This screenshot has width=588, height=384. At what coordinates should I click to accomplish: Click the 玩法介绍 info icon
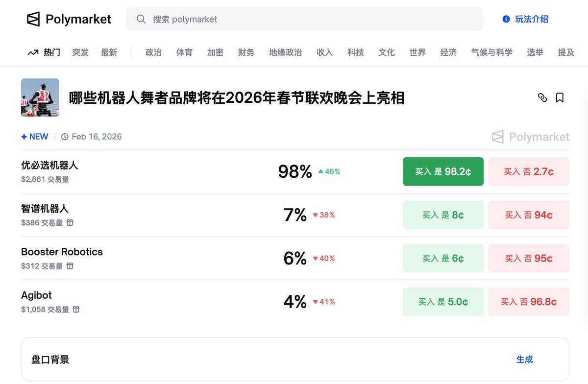(506, 19)
